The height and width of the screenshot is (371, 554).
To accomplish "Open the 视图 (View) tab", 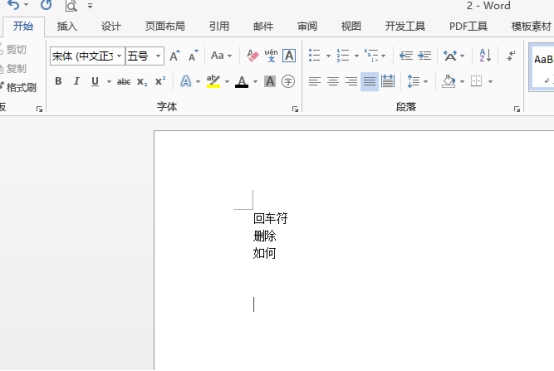I will click(351, 26).
